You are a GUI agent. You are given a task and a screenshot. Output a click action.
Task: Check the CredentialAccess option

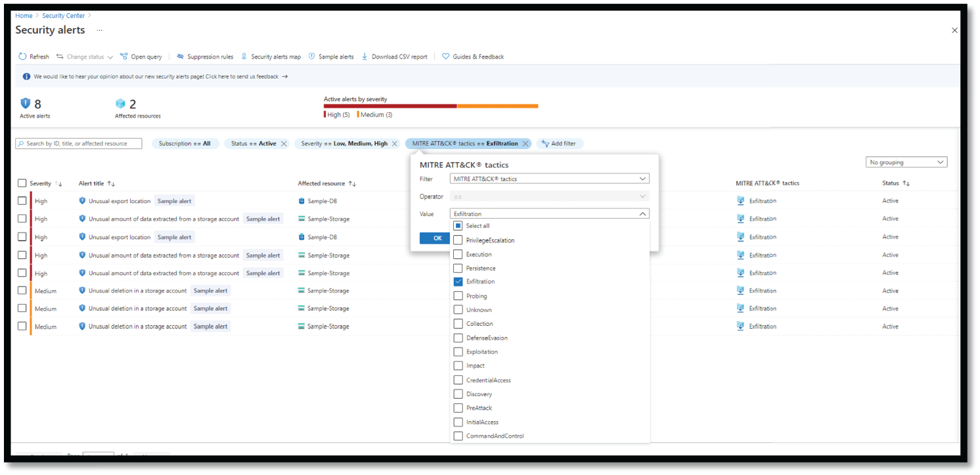(458, 380)
